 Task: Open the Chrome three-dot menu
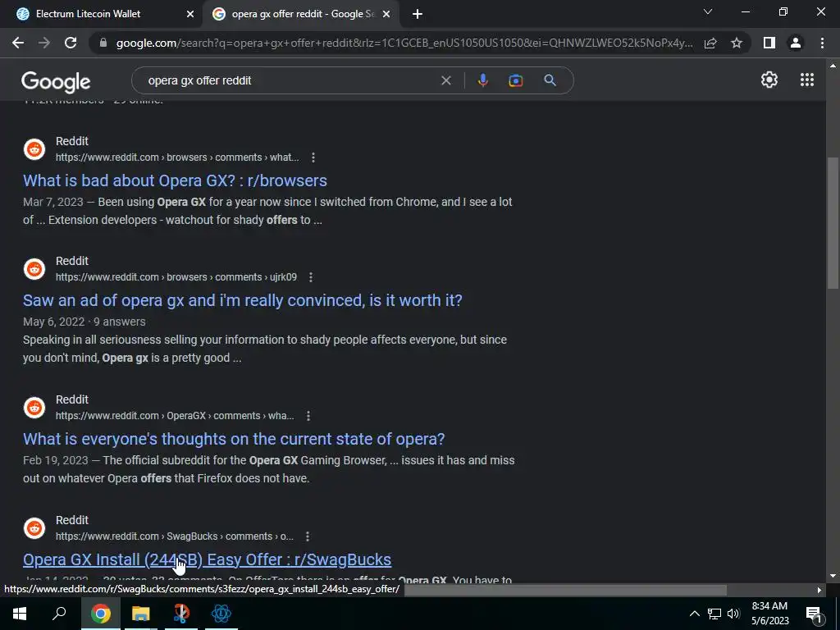coord(822,43)
